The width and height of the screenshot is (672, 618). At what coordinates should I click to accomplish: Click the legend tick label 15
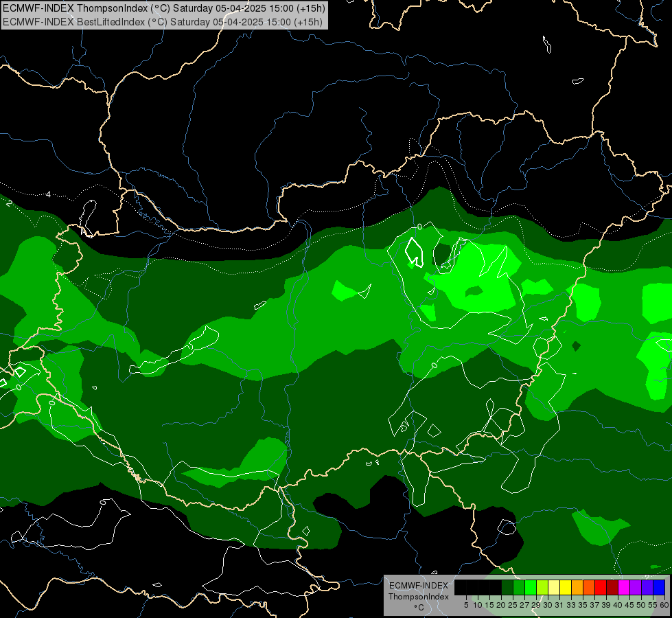489,605
